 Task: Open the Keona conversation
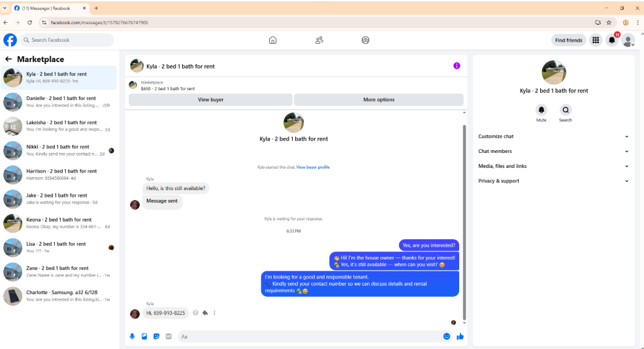point(59,224)
